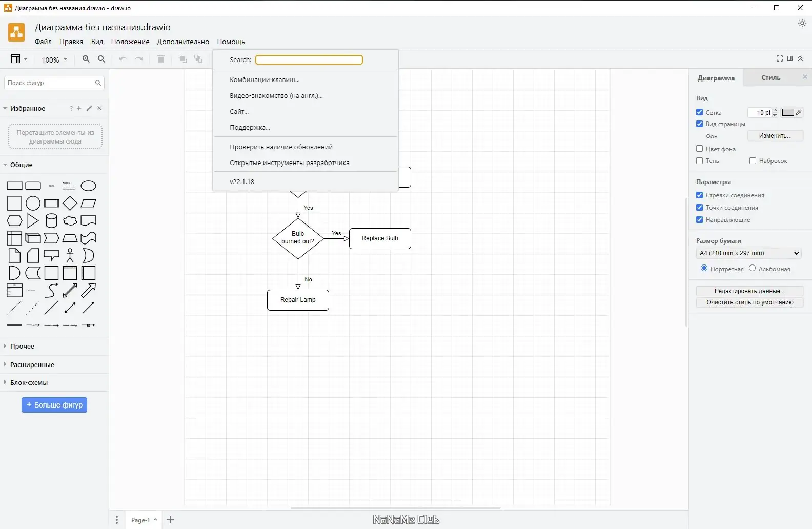Click the Больше фигур button

[54, 405]
